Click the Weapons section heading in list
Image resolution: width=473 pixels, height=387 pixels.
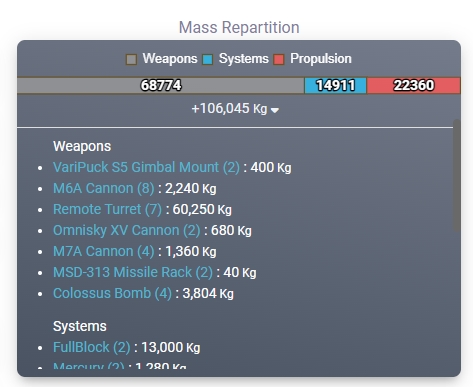(82, 146)
